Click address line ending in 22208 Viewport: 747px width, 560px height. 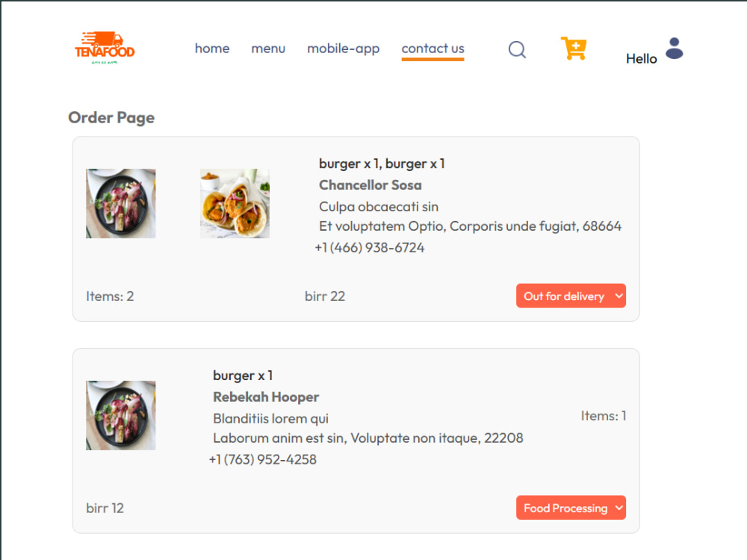pyautogui.click(x=368, y=438)
